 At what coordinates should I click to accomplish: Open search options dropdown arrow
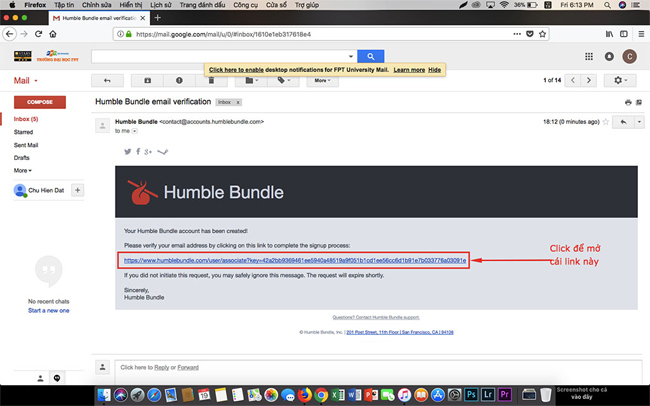(351, 56)
